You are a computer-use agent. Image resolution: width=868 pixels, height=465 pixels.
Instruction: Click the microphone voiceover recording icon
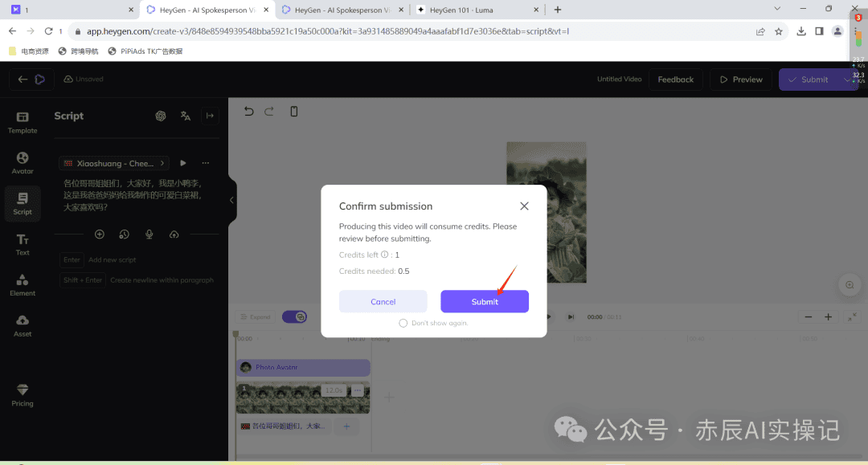(x=149, y=234)
